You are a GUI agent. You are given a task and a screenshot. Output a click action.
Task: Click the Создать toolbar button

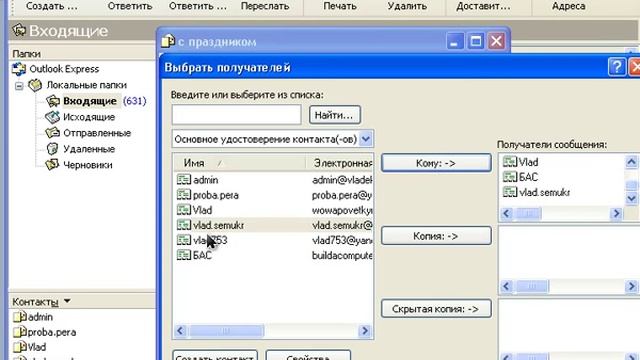pos(51,7)
